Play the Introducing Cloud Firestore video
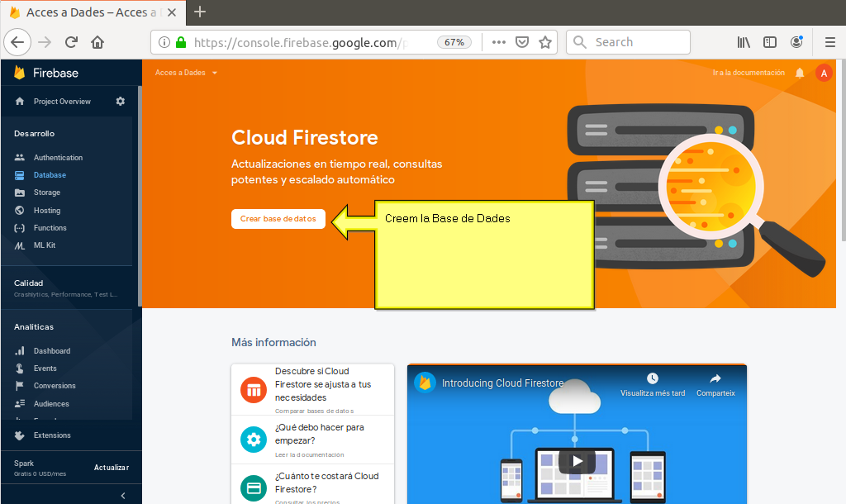The width and height of the screenshot is (846, 504). point(577,461)
